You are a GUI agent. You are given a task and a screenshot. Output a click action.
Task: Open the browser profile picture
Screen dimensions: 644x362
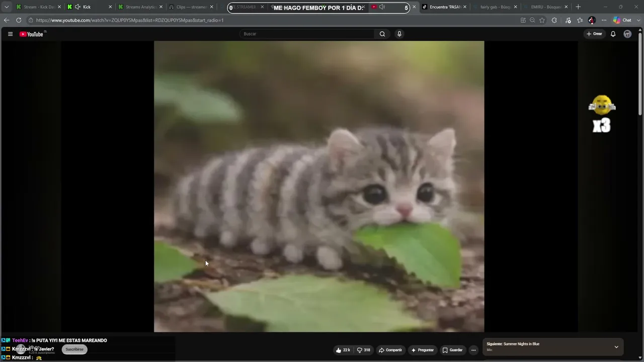592,20
